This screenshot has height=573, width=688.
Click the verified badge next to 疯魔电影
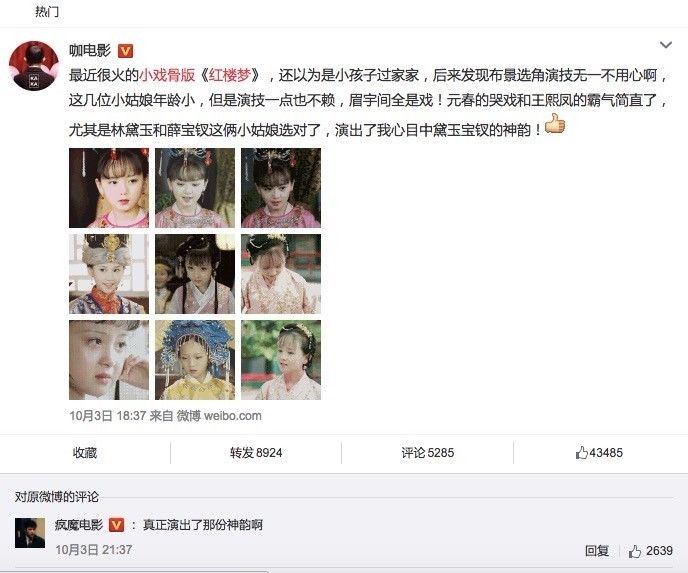116,525
